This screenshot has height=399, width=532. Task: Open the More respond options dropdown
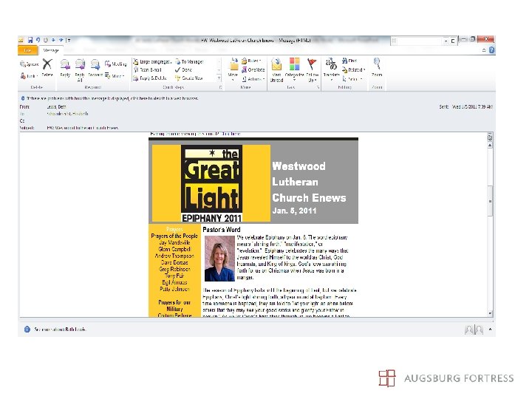115,76
